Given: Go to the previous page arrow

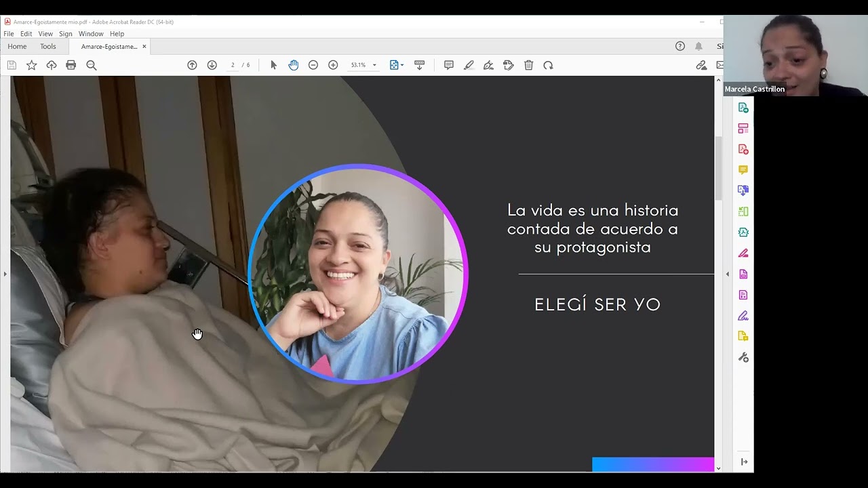Looking at the screenshot, I should pos(192,65).
